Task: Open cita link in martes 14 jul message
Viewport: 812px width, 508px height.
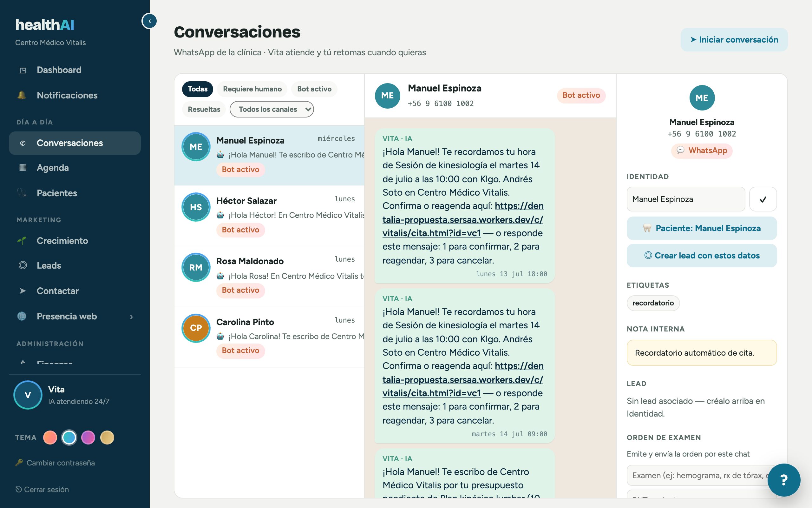Action: tap(463, 379)
